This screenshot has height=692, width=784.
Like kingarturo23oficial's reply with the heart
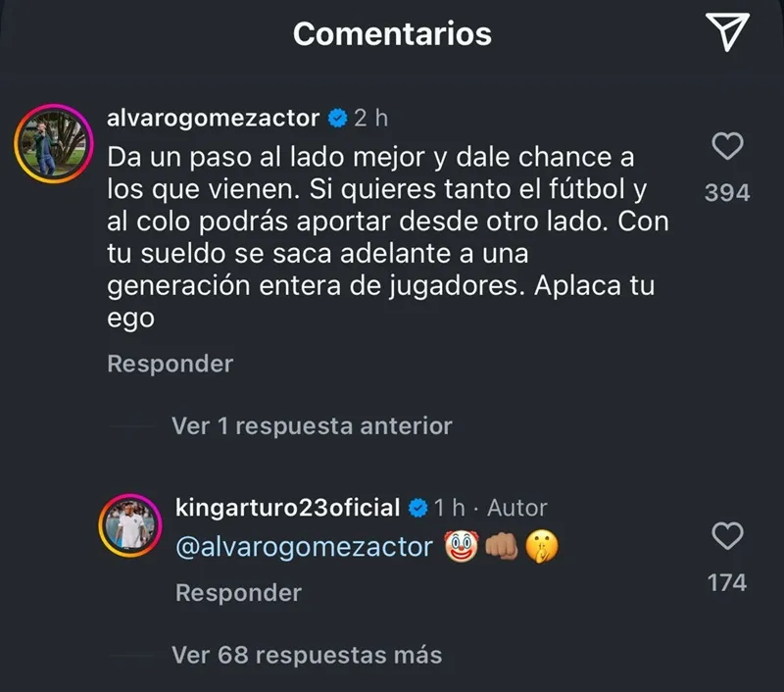pyautogui.click(x=726, y=537)
